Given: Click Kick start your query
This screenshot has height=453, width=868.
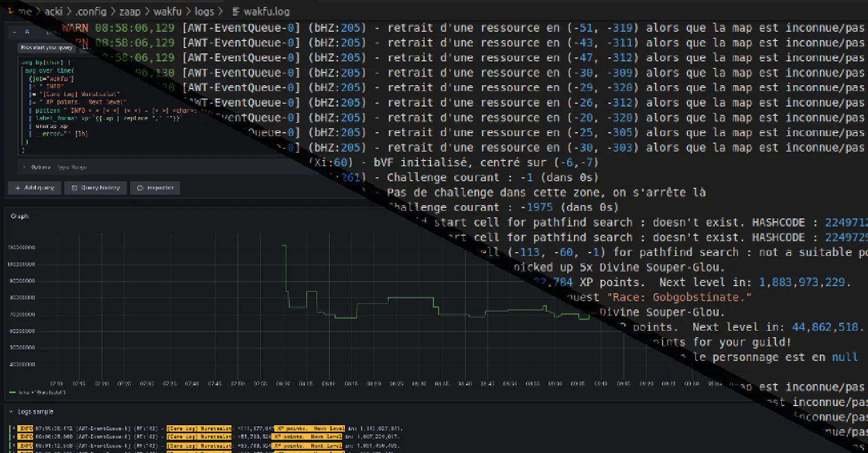Looking at the screenshot, I should 46,48.
